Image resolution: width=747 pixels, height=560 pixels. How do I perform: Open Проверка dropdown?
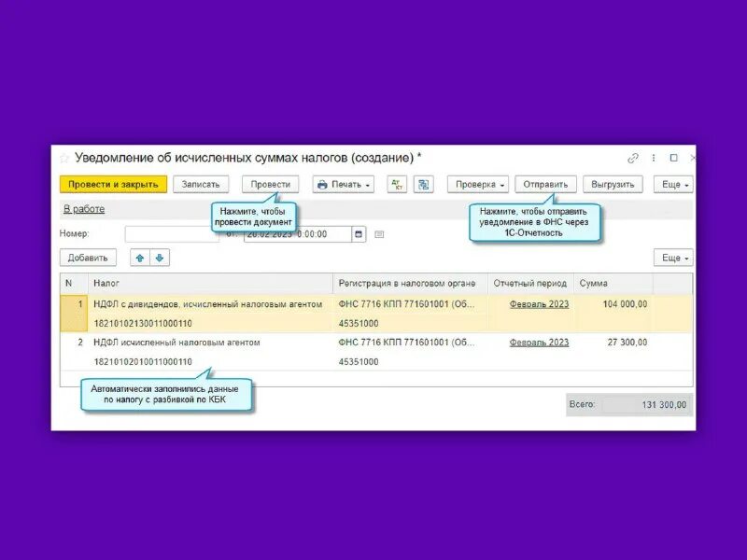pos(478,184)
